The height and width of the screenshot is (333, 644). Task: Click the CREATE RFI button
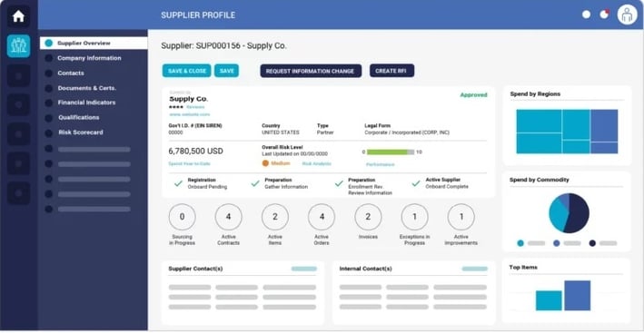[391, 71]
